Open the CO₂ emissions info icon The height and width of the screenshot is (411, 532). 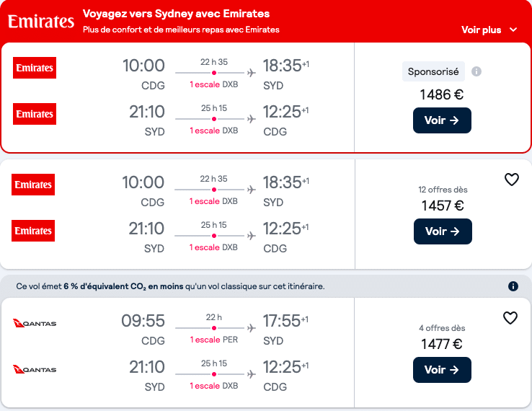point(513,286)
